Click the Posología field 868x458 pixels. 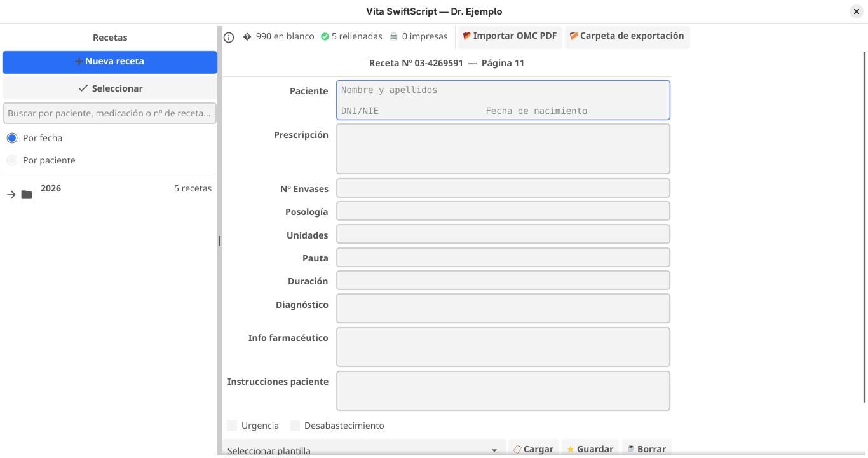(503, 211)
